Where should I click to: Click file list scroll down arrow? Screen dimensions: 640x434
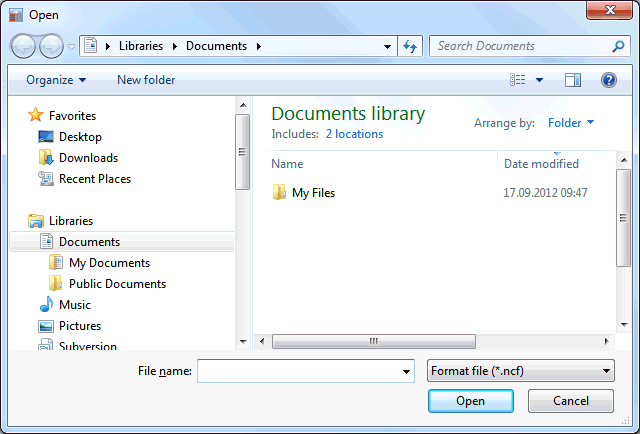pyautogui.click(x=624, y=325)
